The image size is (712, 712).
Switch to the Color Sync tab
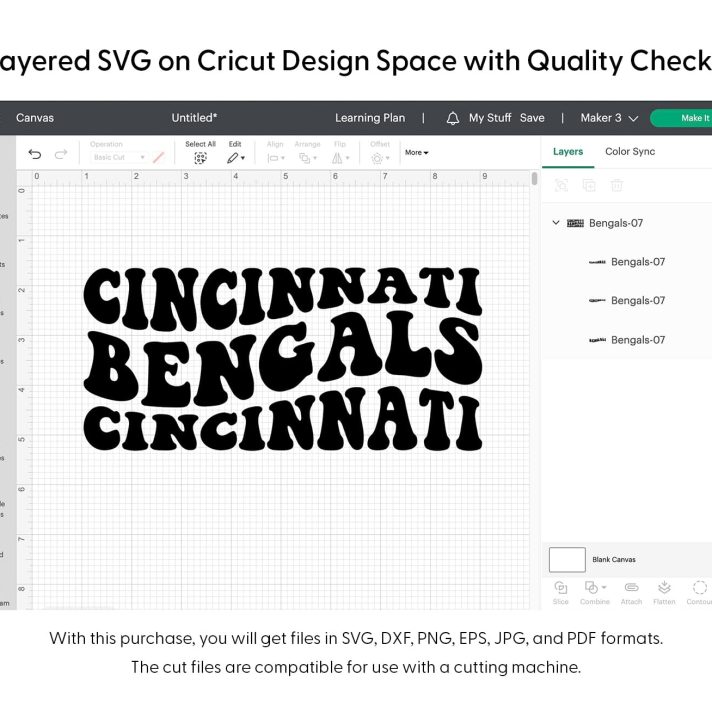coord(630,152)
